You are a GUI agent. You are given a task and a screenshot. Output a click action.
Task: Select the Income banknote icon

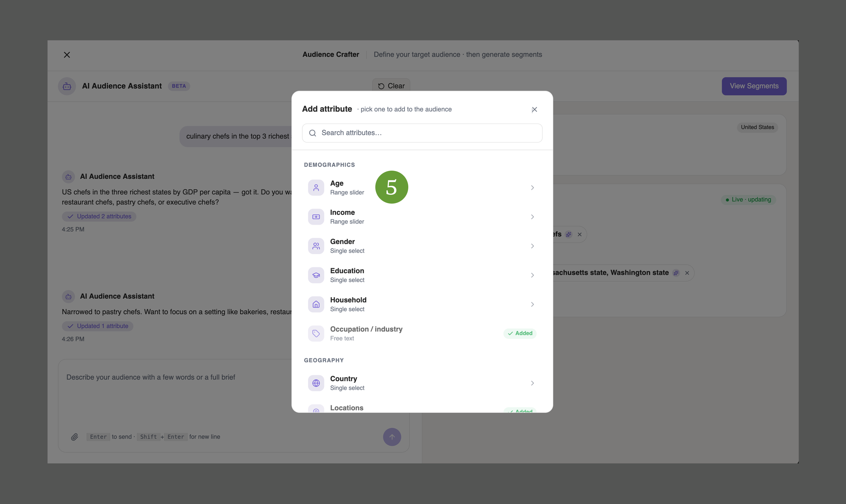[316, 217]
